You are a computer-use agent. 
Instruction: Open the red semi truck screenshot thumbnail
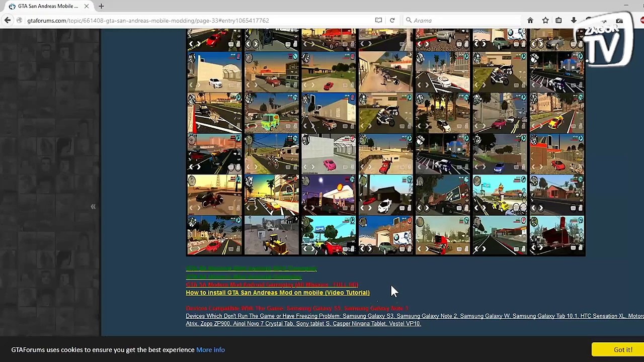click(443, 236)
